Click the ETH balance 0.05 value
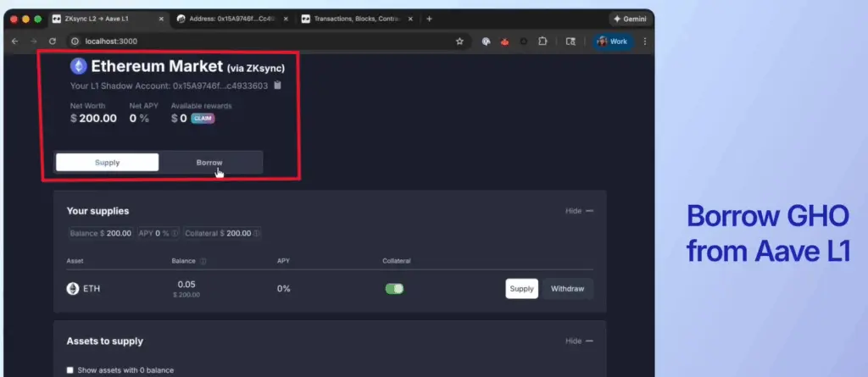Image resolution: width=868 pixels, height=377 pixels. 186,284
